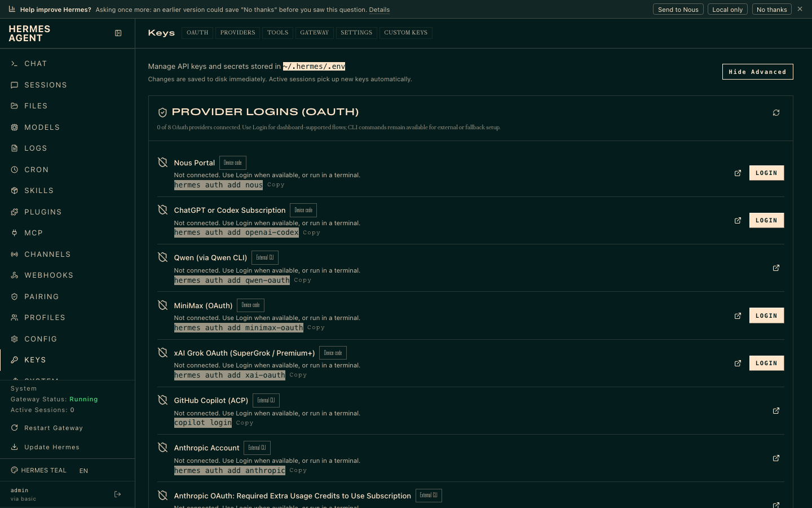Screen dimensions: 812x508
Task: Open Anthropic Account external link icon
Action: tap(776, 458)
